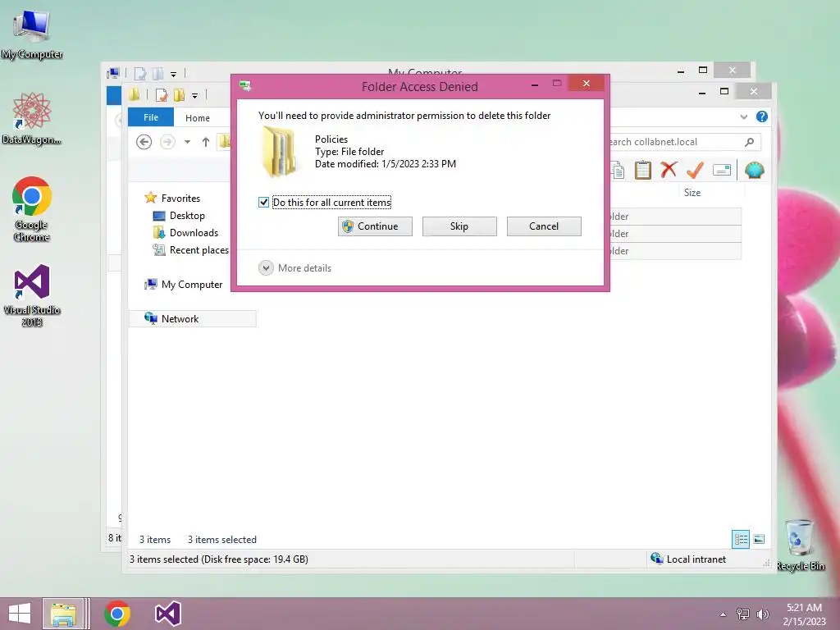Tick 'Do this for all current items' checkbox
The image size is (840, 630).
coord(263,203)
